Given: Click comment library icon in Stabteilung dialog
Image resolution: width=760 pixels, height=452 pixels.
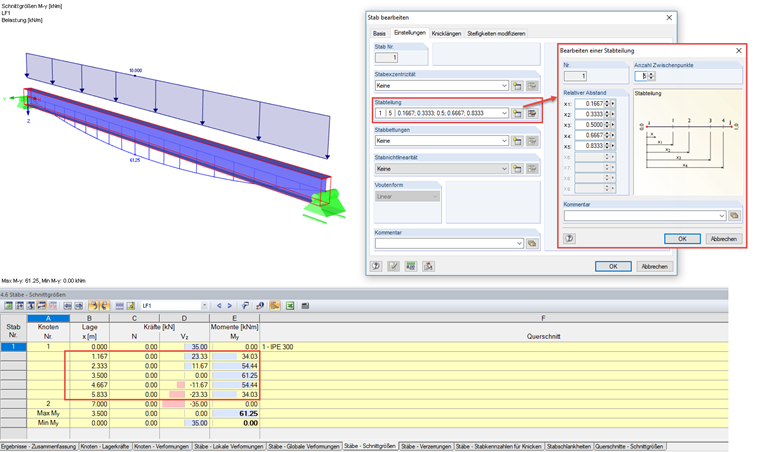Looking at the screenshot, I should click(x=734, y=216).
